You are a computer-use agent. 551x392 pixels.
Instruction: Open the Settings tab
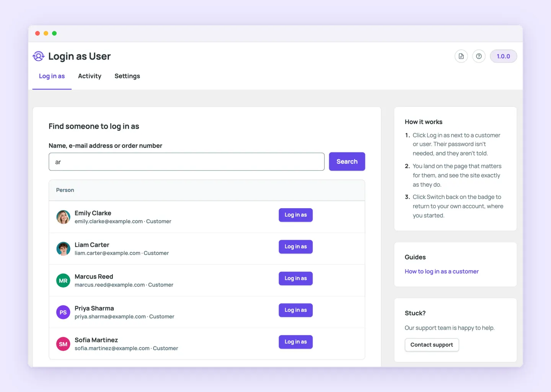coord(127,76)
